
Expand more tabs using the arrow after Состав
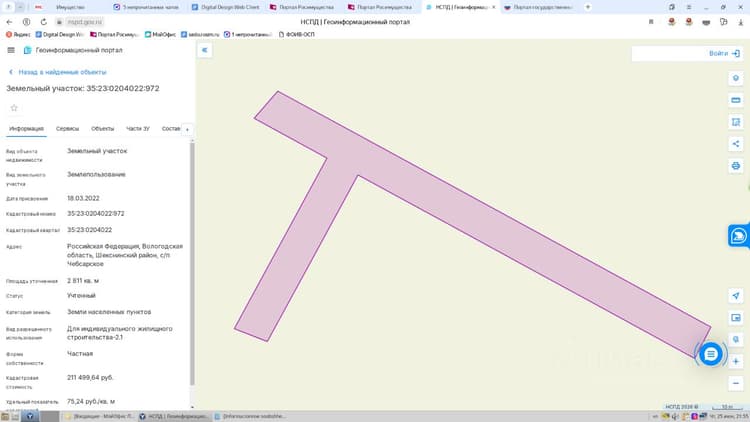(187, 129)
